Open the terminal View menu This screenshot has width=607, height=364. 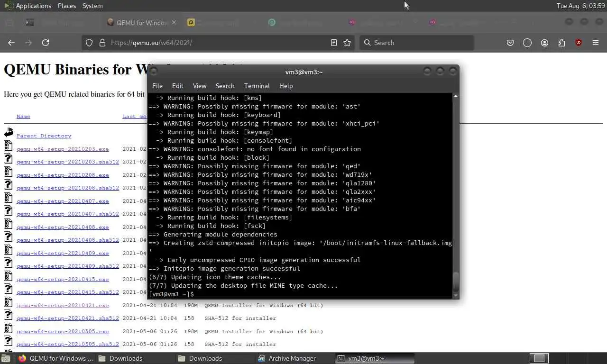pos(200,86)
